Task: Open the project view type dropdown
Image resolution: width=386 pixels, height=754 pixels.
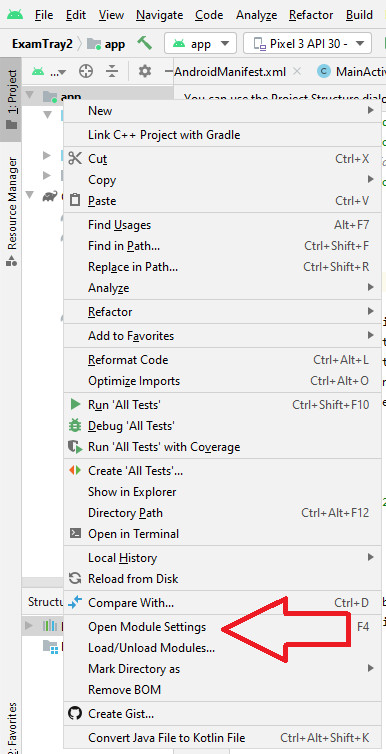Action: tap(49, 72)
